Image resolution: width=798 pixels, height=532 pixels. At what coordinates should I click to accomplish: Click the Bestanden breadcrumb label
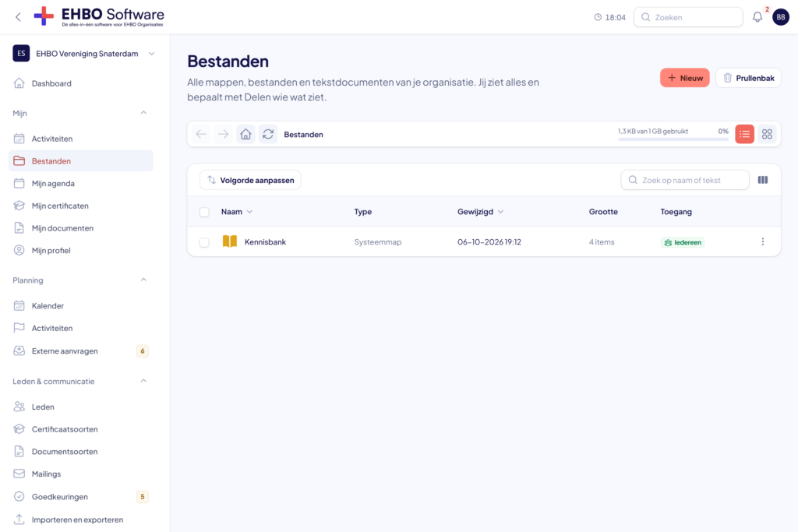[x=303, y=134]
